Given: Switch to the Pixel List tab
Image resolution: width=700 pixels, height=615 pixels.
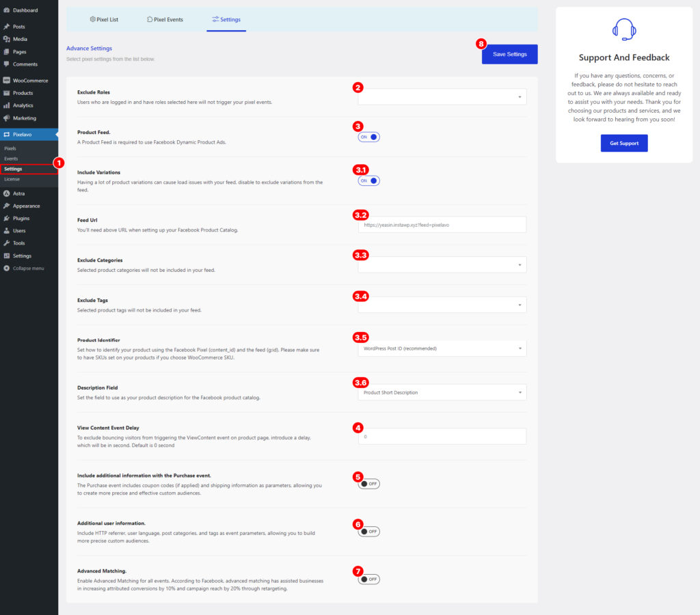Looking at the screenshot, I should 104,19.
